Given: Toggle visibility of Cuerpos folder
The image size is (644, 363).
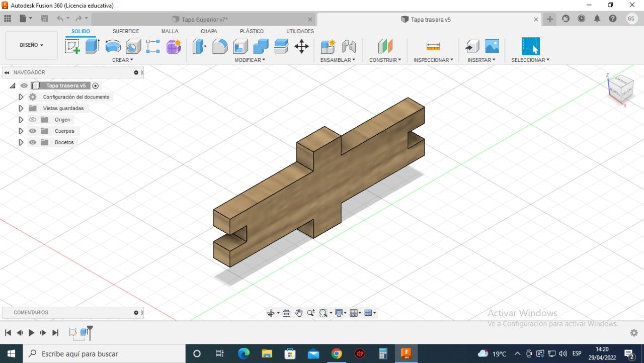Looking at the screenshot, I should 33,131.
